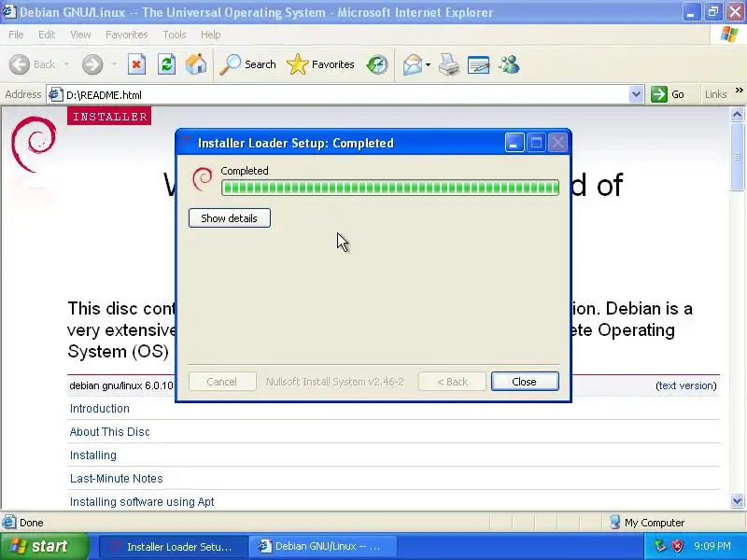Click the IE icon in title bar
This screenshot has width=747, height=560.
tap(9, 11)
